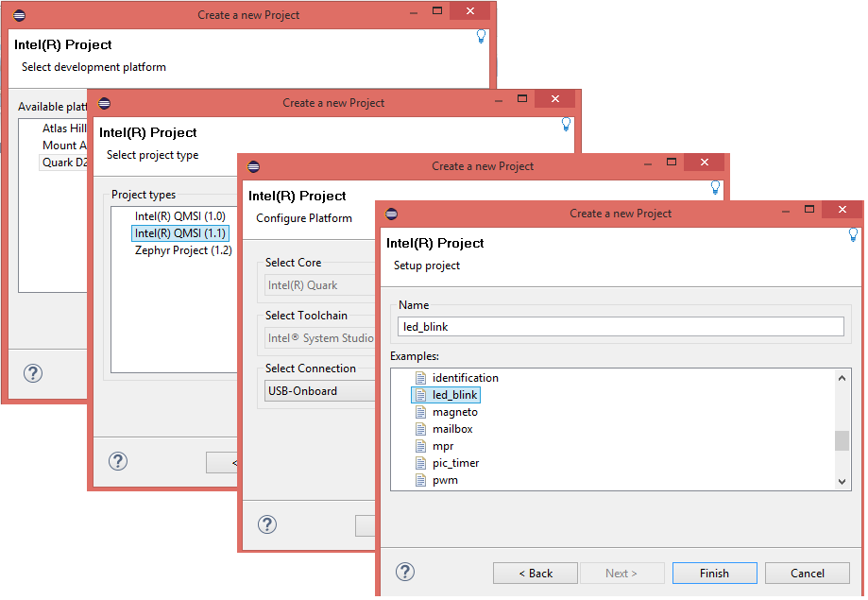Maximize the Setup project dialog
This screenshot has width=868, height=600.
[x=809, y=209]
